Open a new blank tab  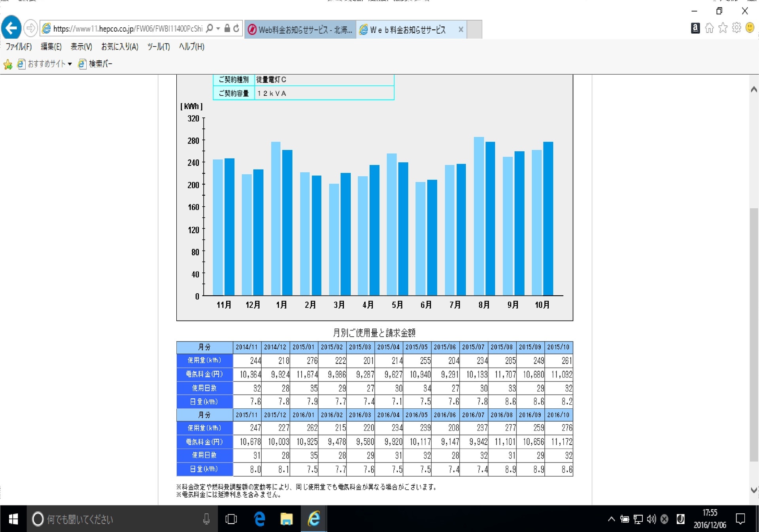tap(474, 30)
